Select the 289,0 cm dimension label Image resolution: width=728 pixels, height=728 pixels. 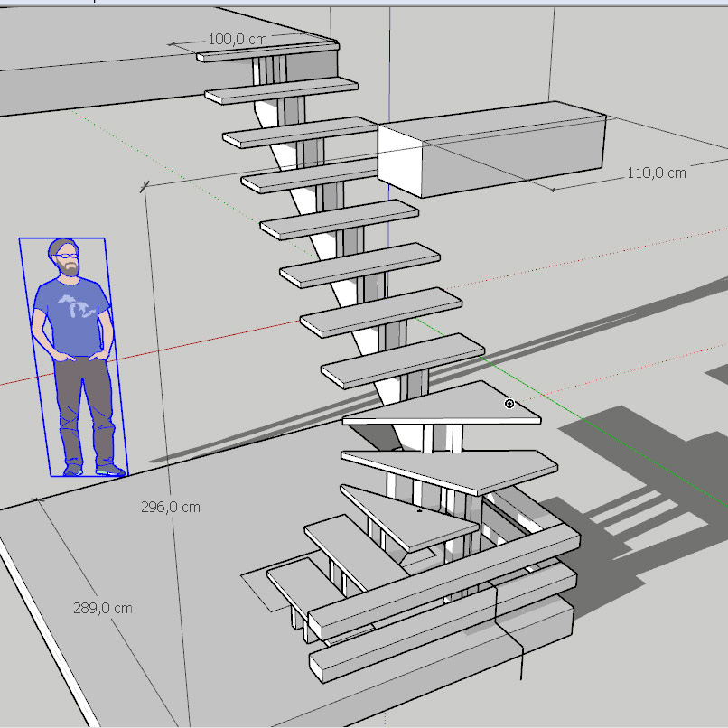pos(103,608)
